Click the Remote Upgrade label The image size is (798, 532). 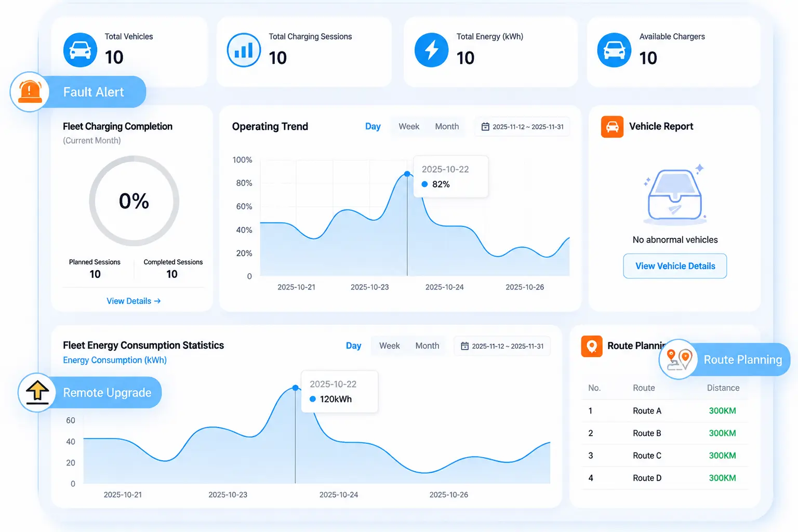pos(107,393)
